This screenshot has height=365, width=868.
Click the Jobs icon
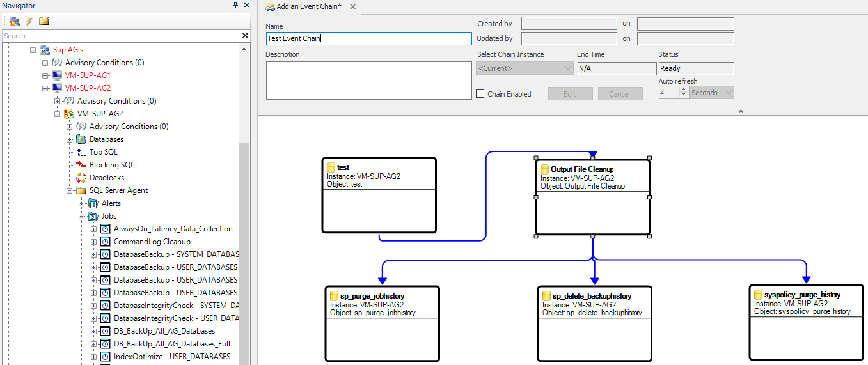tap(93, 216)
